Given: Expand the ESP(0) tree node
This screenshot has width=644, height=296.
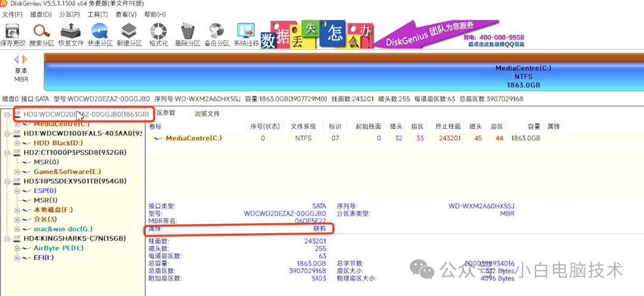Looking at the screenshot, I should (x=17, y=191).
